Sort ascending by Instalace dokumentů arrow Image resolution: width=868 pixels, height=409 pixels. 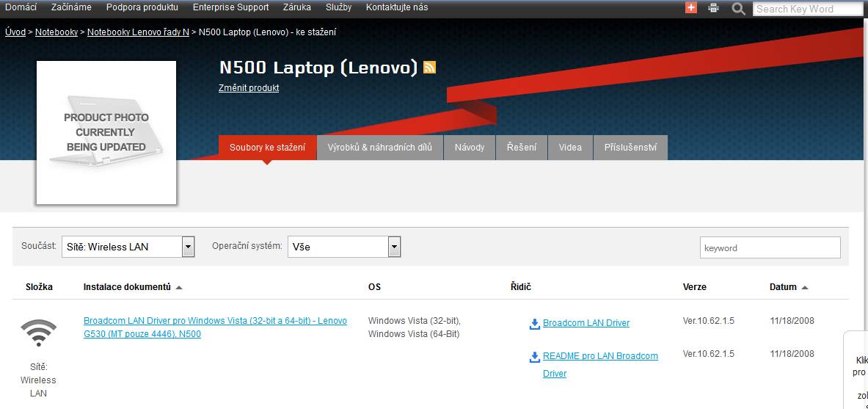[179, 288]
